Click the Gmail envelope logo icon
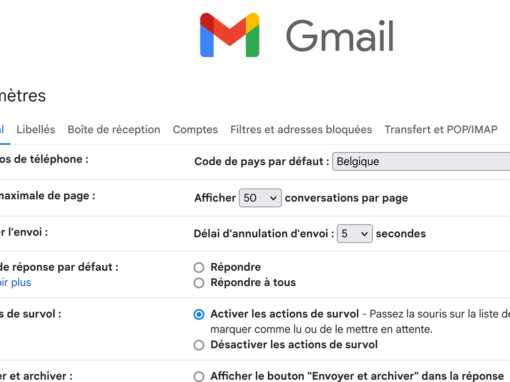510x382 pixels. click(229, 35)
